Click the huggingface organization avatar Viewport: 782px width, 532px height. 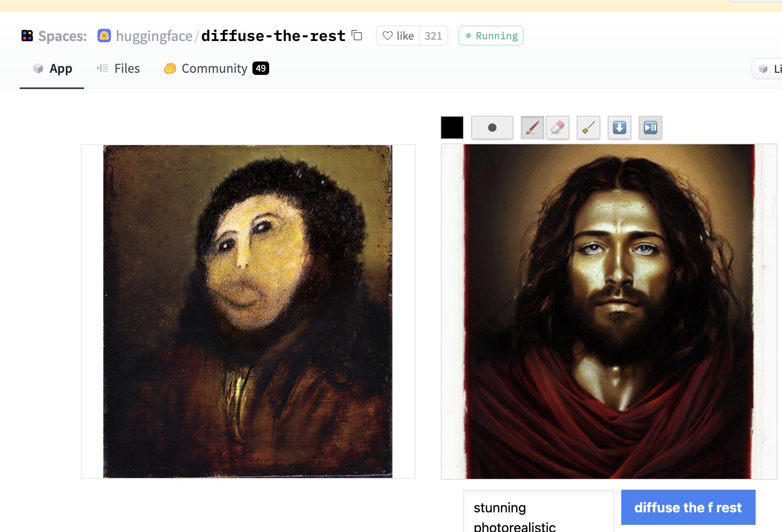tap(103, 36)
